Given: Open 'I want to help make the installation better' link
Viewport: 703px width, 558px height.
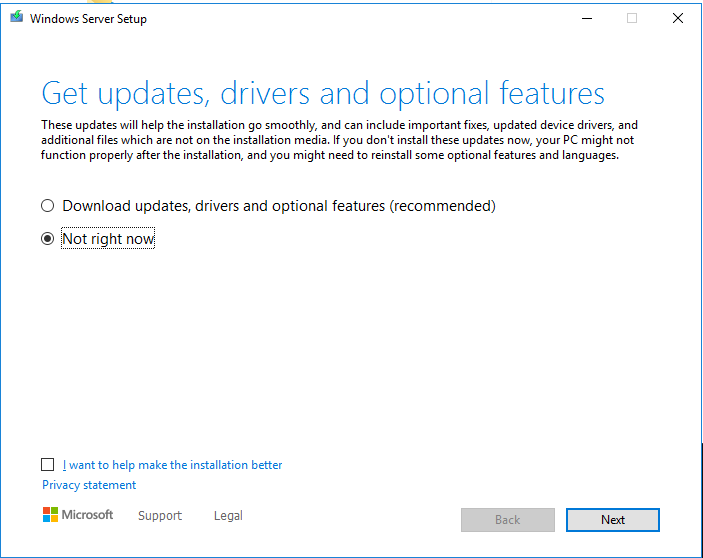Looking at the screenshot, I should (x=172, y=465).
